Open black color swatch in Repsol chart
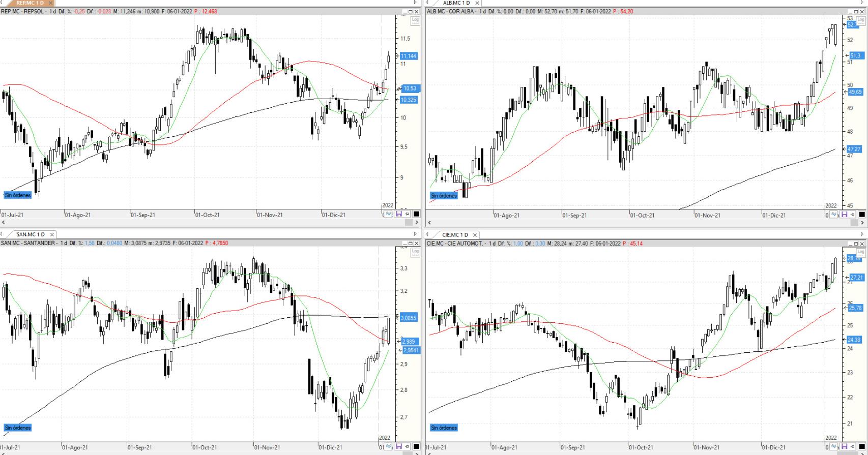 pyautogui.click(x=416, y=214)
